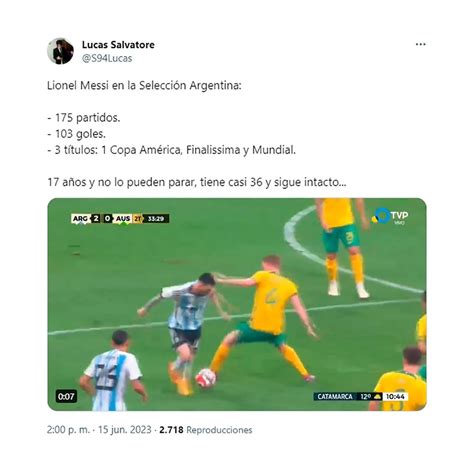This screenshot has width=474, height=474.
Task: Click the 10:44 time display in video
Action: coord(395,397)
